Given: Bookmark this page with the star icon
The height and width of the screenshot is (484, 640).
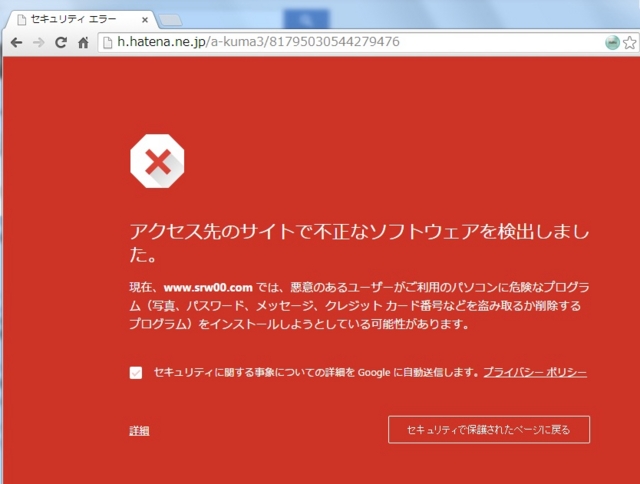Looking at the screenshot, I should click(630, 42).
